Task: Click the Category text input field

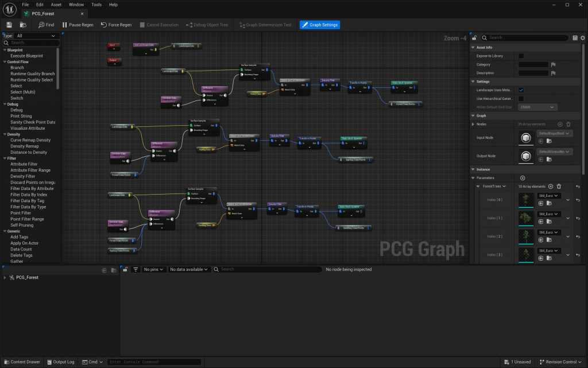Action: [533, 65]
